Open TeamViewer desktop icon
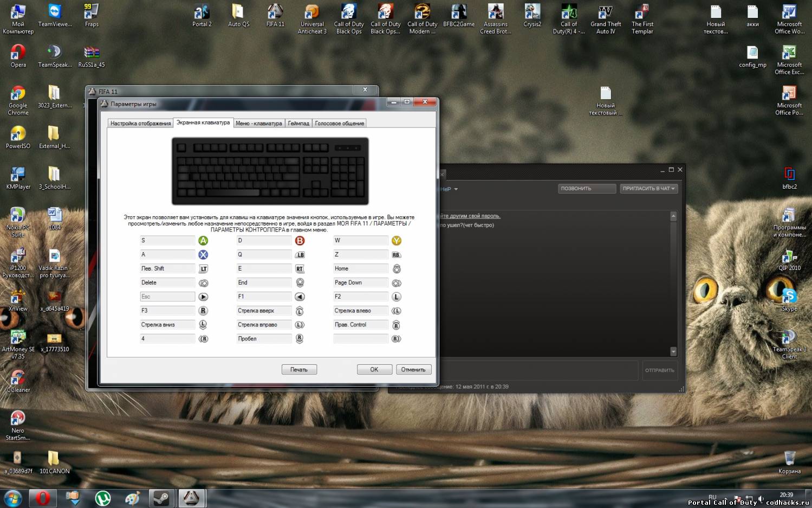The image size is (812, 508). (x=55, y=16)
